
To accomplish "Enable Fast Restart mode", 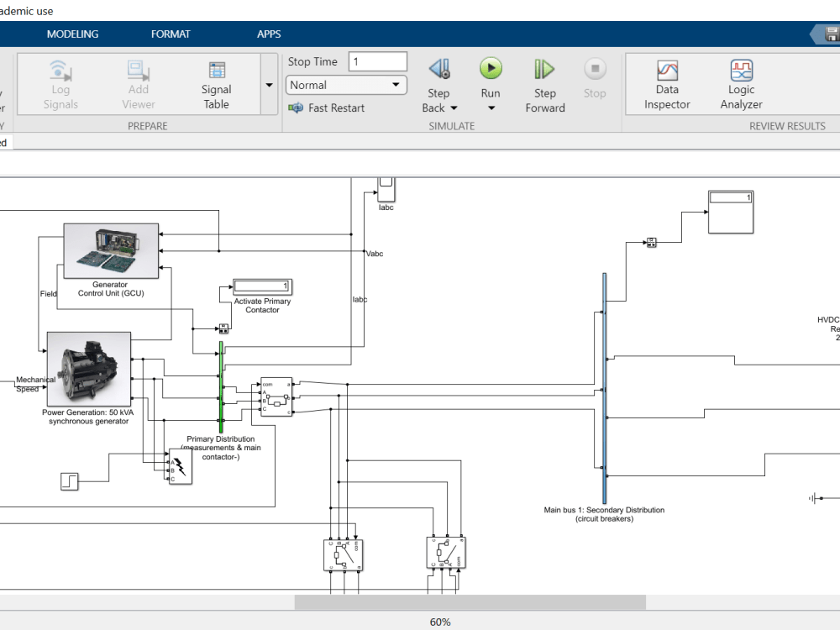I will 328,108.
